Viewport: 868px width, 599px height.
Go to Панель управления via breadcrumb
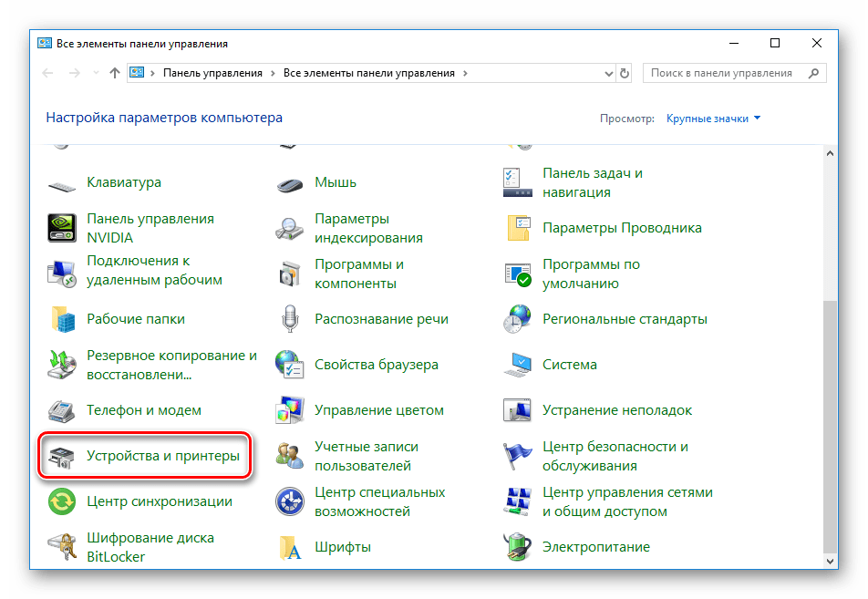pos(214,73)
